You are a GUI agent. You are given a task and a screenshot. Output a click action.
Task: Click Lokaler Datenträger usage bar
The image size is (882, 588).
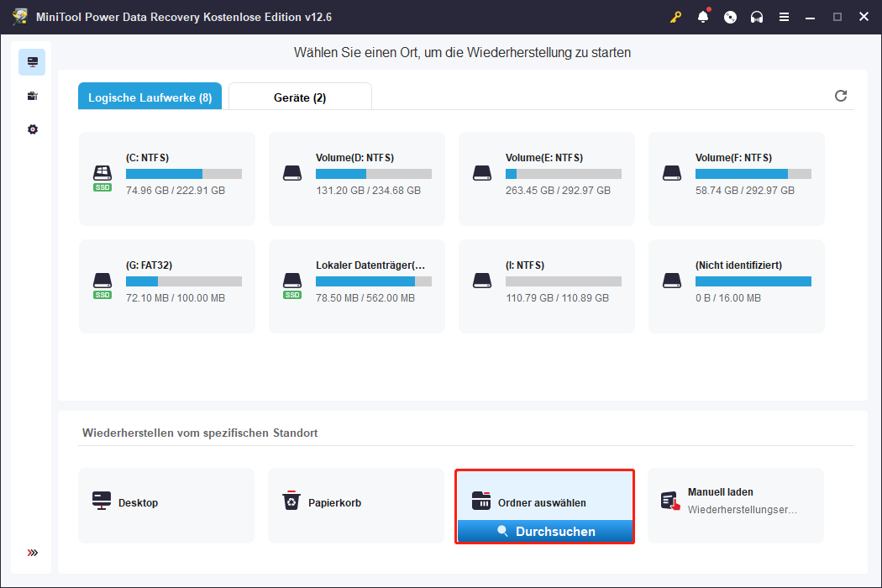click(374, 281)
